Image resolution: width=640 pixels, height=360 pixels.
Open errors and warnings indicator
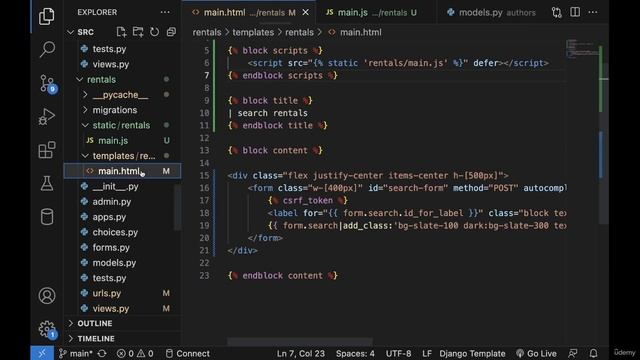[x=135, y=353]
